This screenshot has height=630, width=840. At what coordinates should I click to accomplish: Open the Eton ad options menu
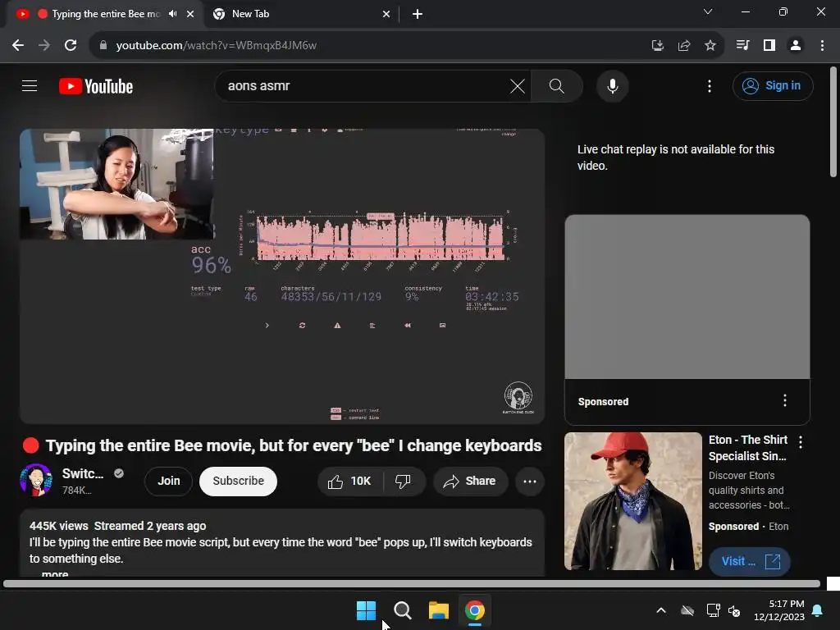click(x=801, y=442)
